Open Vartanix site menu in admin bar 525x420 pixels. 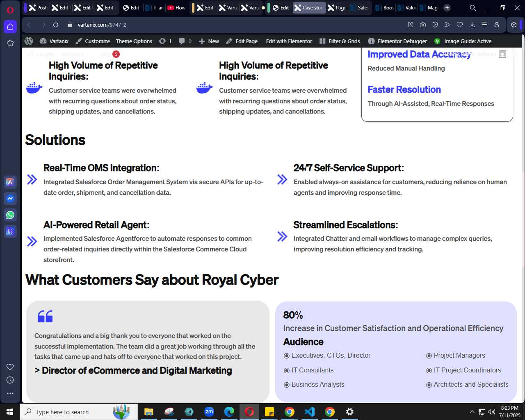54,41
